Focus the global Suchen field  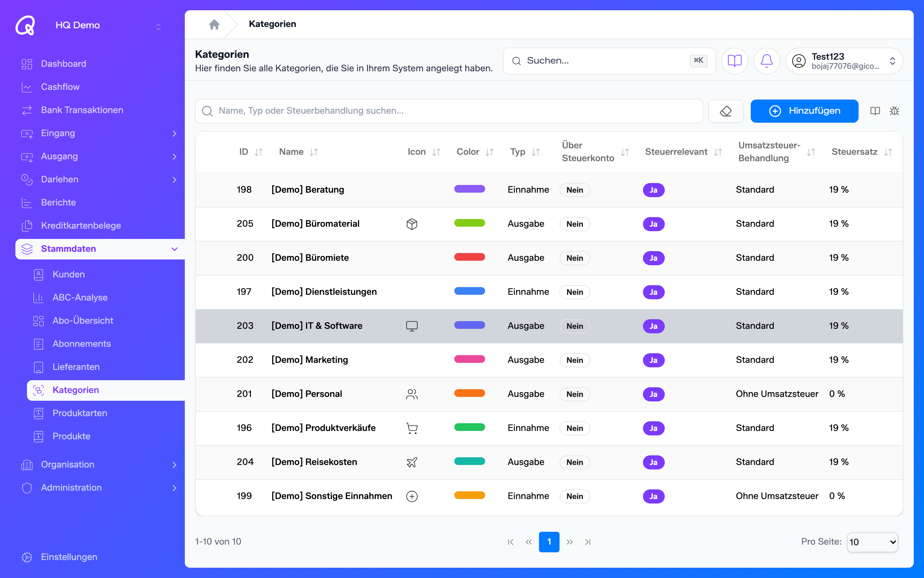click(x=609, y=61)
